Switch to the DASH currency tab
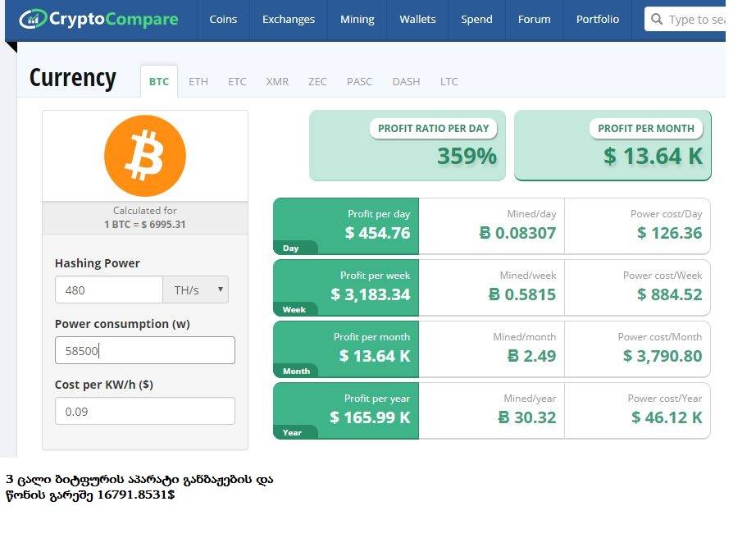Image resolution: width=756 pixels, height=538 pixels. pos(406,81)
